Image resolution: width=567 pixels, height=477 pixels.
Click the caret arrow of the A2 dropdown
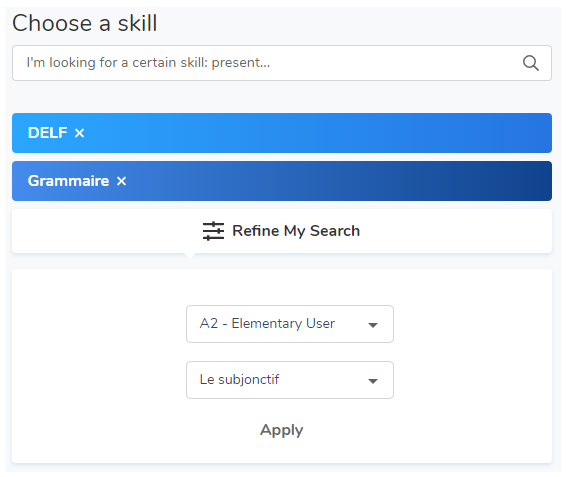pos(373,325)
